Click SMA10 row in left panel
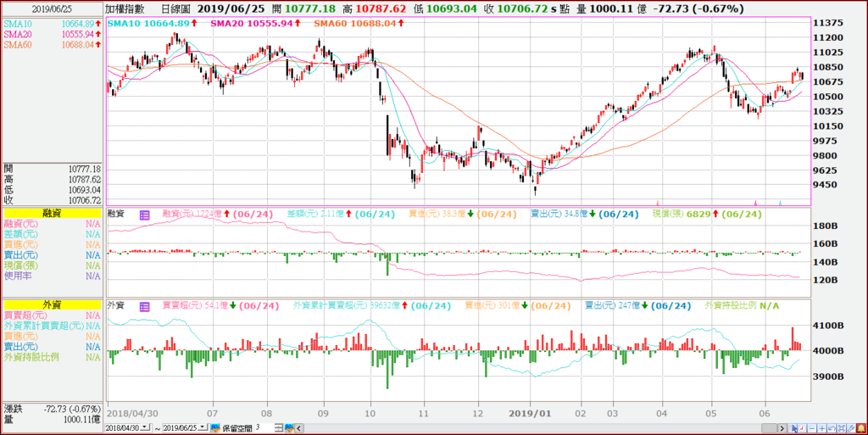The height and width of the screenshot is (435, 868). click(52, 24)
